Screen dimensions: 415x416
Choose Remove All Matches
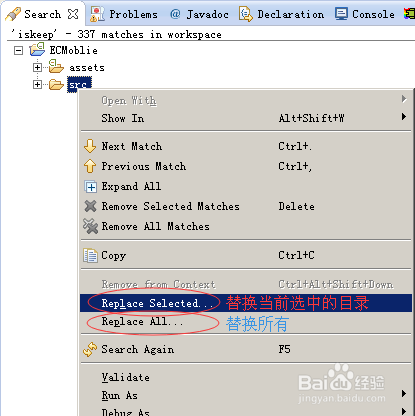tap(246, 226)
